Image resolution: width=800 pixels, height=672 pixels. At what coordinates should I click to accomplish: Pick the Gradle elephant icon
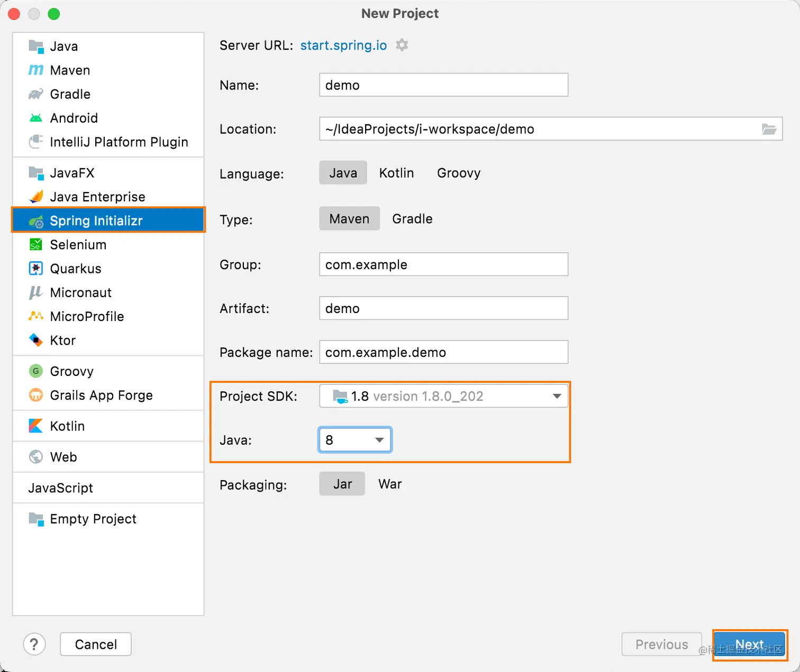coord(36,94)
